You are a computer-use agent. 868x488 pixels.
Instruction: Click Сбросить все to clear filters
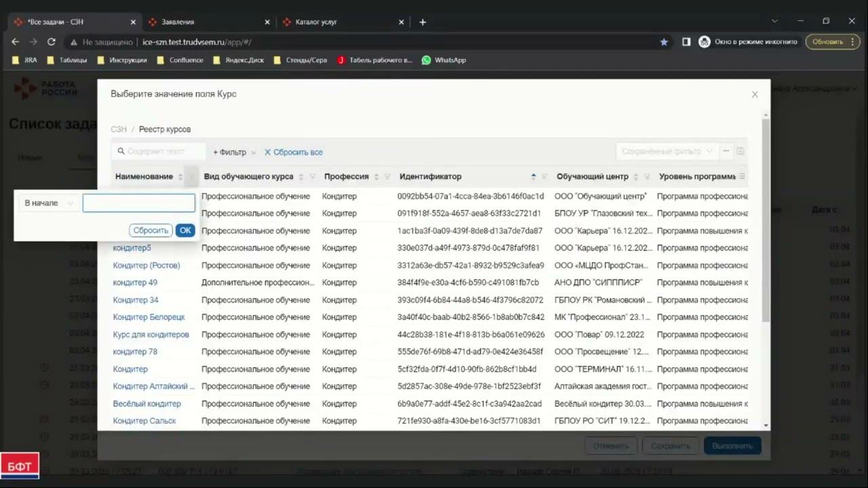pyautogui.click(x=294, y=152)
